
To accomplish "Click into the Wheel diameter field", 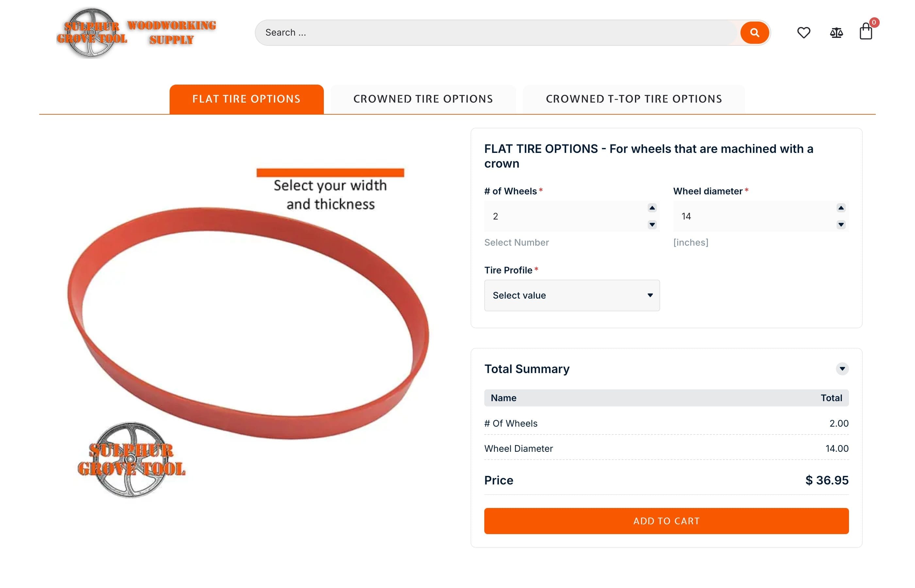I will click(754, 216).
